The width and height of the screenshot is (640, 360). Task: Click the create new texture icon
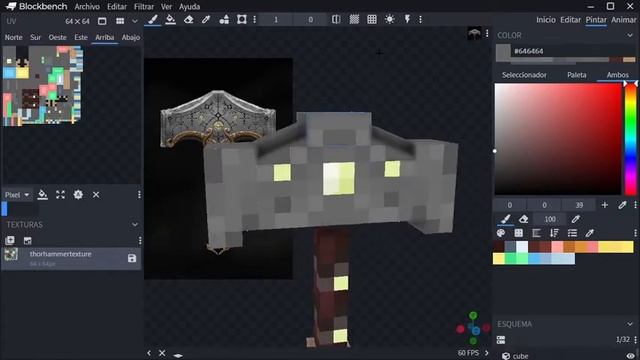[x=10, y=240]
